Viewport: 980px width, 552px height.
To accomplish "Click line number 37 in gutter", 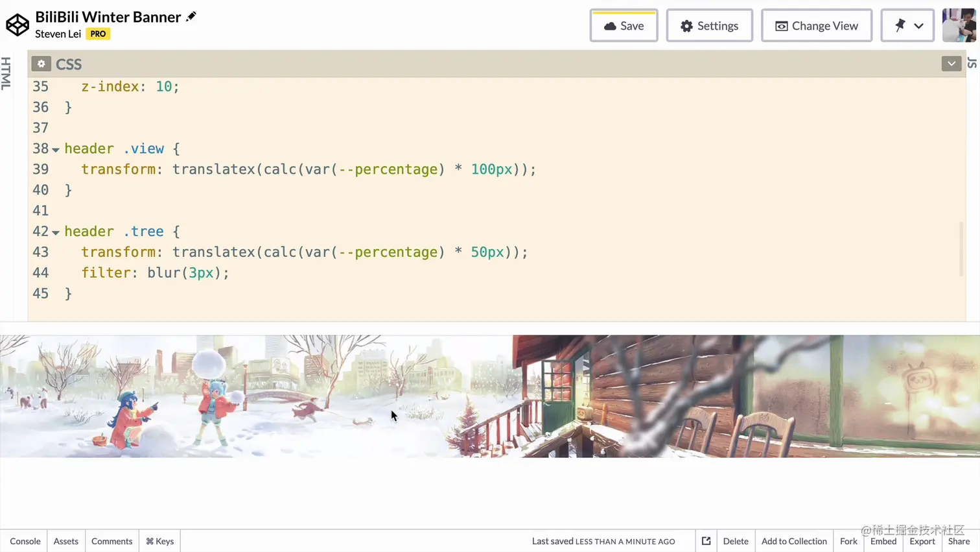I will 41,128.
